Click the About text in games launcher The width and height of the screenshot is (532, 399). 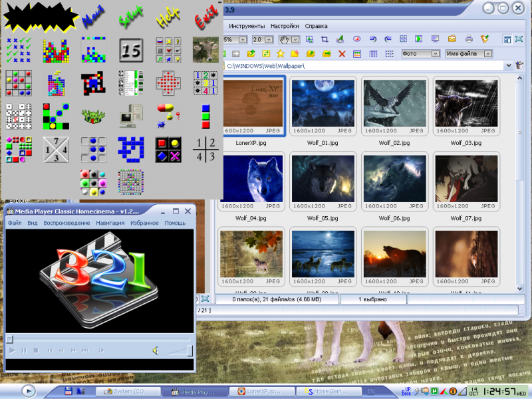click(92, 16)
